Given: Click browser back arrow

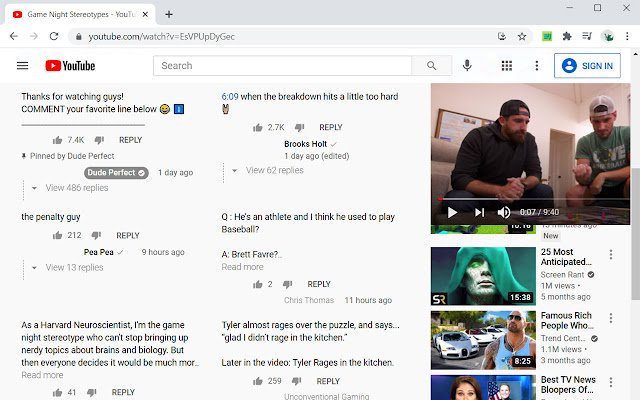Looking at the screenshot, I should tap(14, 36).
